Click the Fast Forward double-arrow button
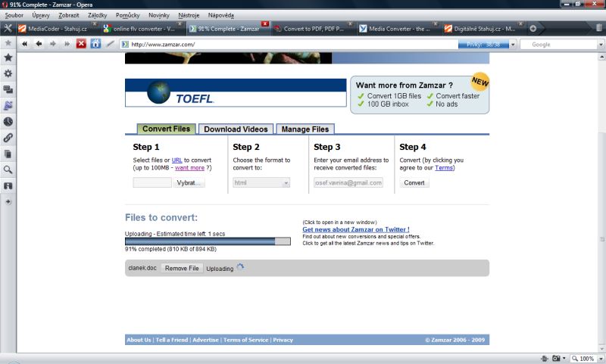Image resolution: width=606 pixels, height=364 pixels. coord(67,44)
